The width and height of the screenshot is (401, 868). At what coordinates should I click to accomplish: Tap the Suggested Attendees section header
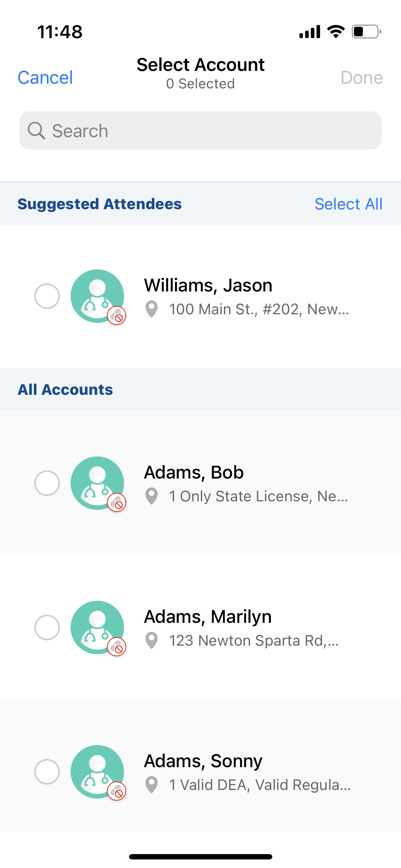pos(100,204)
